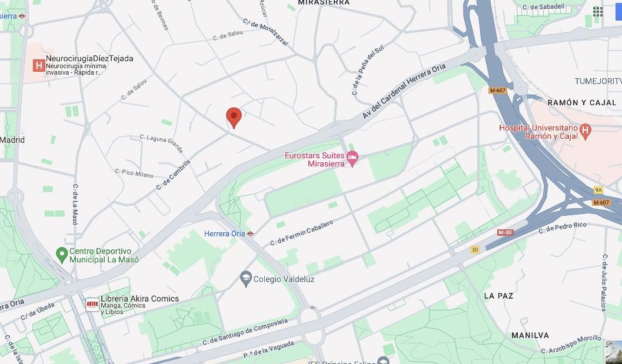Click the Colegio Valdeluz school icon

(x=246, y=279)
